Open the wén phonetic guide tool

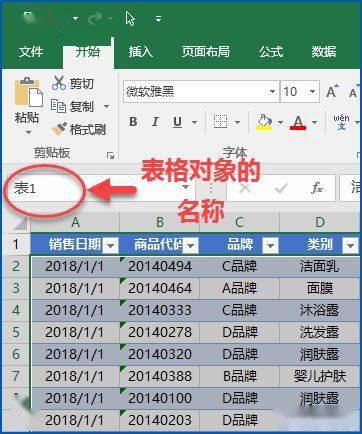coord(341,122)
